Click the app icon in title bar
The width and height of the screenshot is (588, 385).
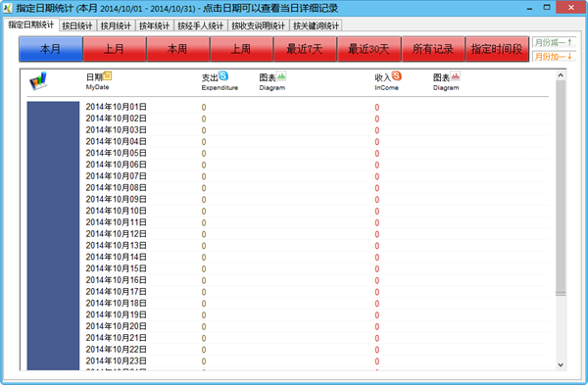pos(8,8)
